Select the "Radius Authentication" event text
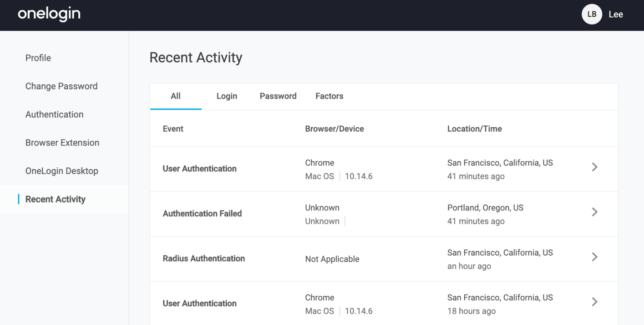The image size is (644, 325). 204,258
